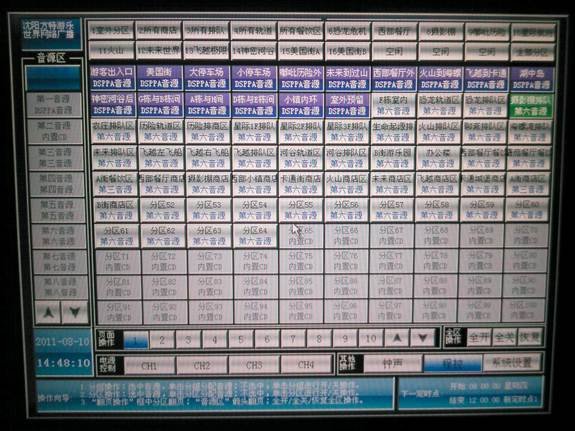Viewport: 575px width, 431px height.
Task: Open 系统设置 system settings
Action: 512,363
